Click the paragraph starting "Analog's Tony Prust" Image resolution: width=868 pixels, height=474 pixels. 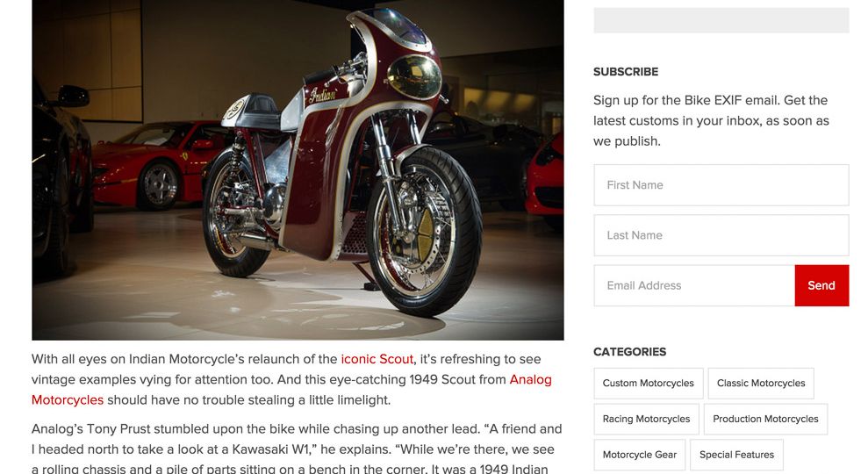[297, 449]
